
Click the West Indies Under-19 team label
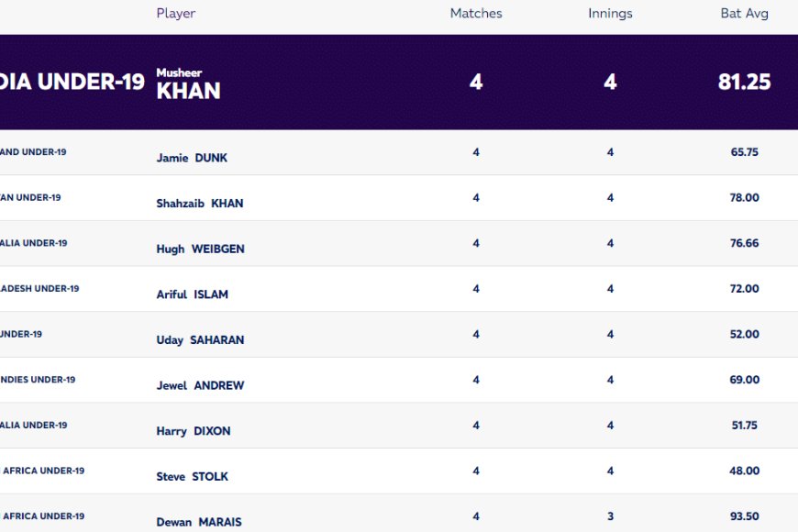tap(38, 380)
